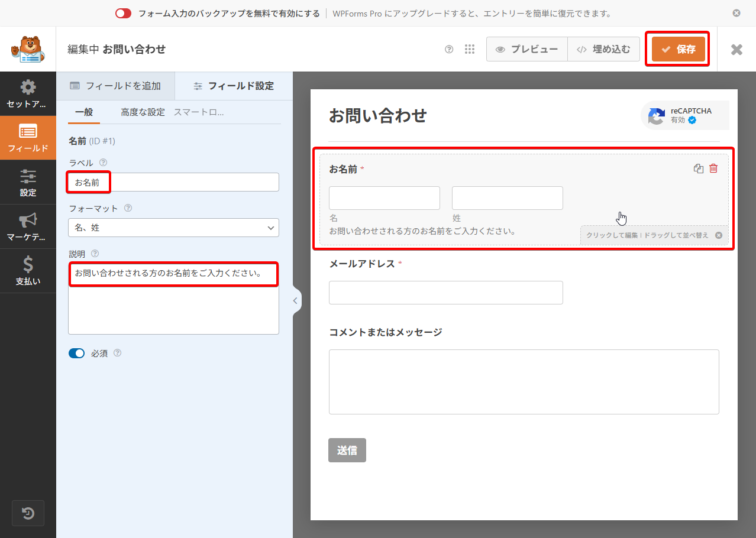Screen dimensions: 756x538
Task: Open Marketing section with megaphone icon
Action: tap(28, 226)
